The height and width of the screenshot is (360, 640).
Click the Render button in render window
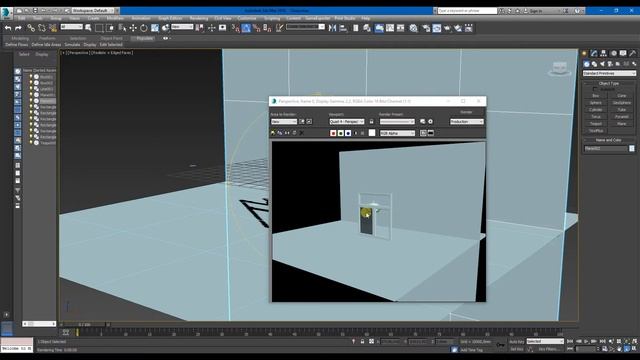click(466, 112)
